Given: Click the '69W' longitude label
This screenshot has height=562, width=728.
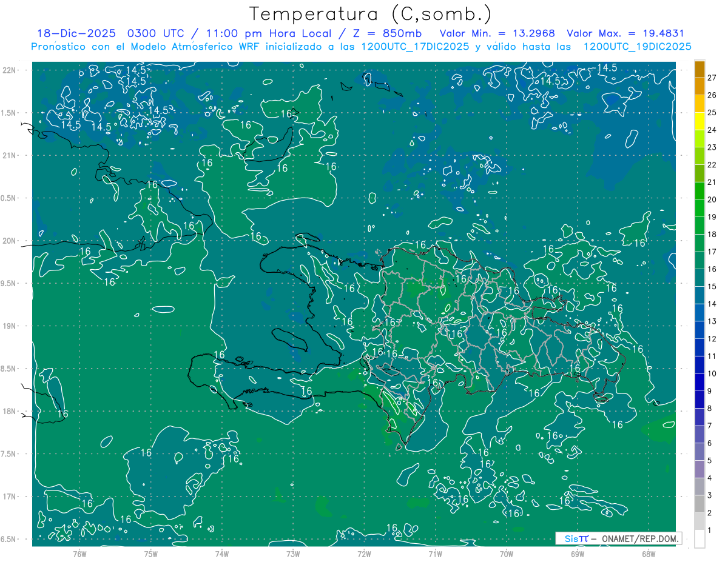Looking at the screenshot, I should 578,554.
